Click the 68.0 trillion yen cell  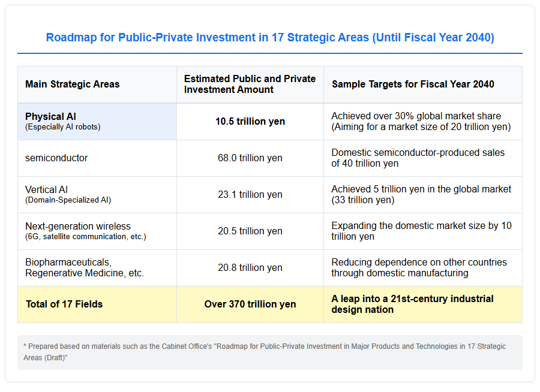tap(250, 158)
